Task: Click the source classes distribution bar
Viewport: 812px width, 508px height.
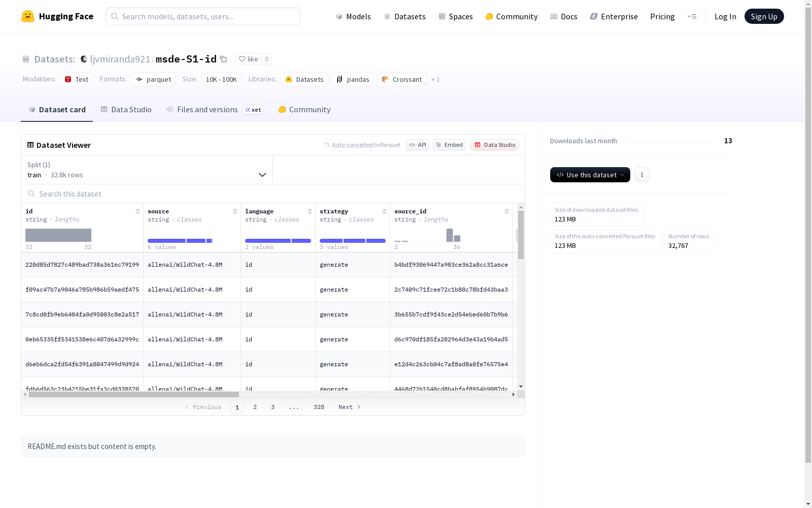Action: [180, 241]
